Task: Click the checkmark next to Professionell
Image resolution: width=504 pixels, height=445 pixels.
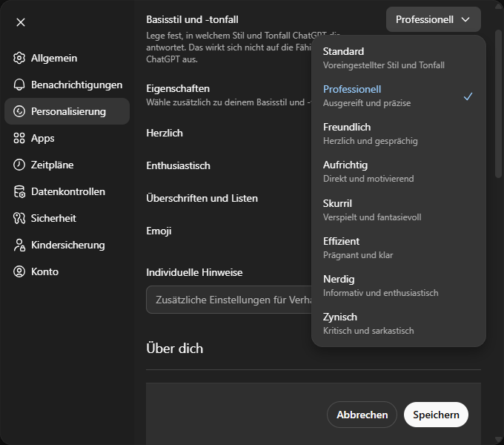Action: (x=468, y=96)
